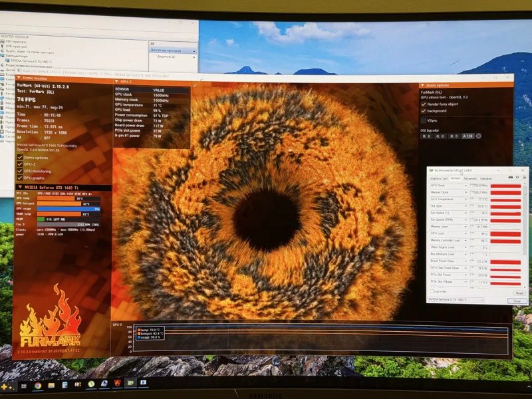Open the GPU-Z screenshot camera icon
532x399 pixels.
[x=511, y=178]
